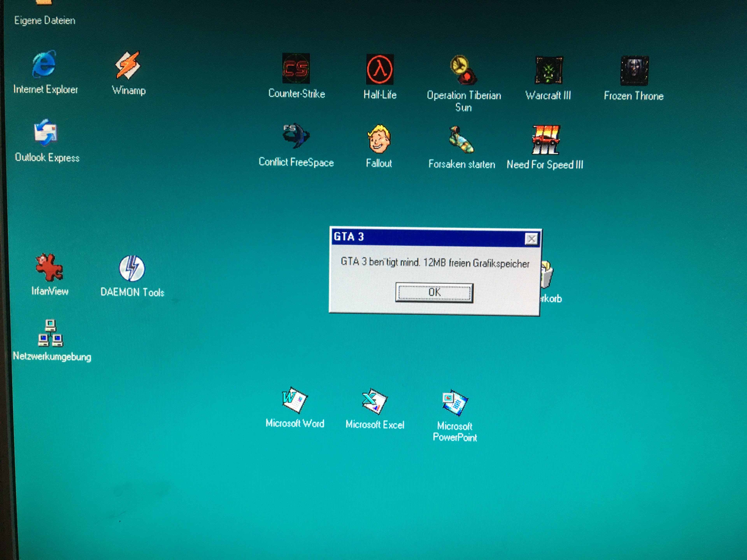Click the Fallout Vault Boy icon
The image size is (747, 560).
click(379, 139)
